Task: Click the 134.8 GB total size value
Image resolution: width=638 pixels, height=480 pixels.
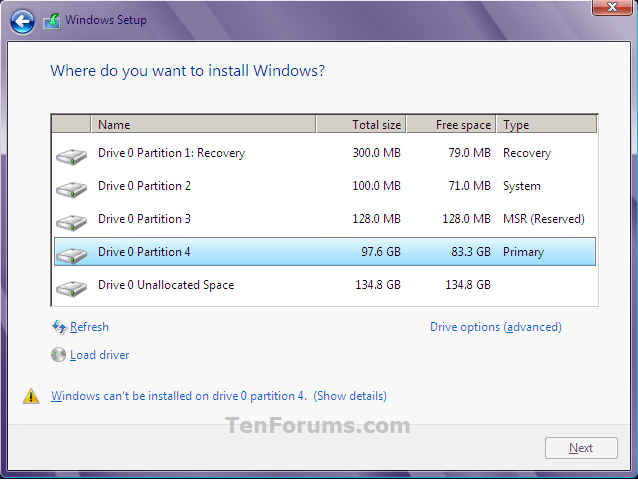Action: click(x=378, y=285)
